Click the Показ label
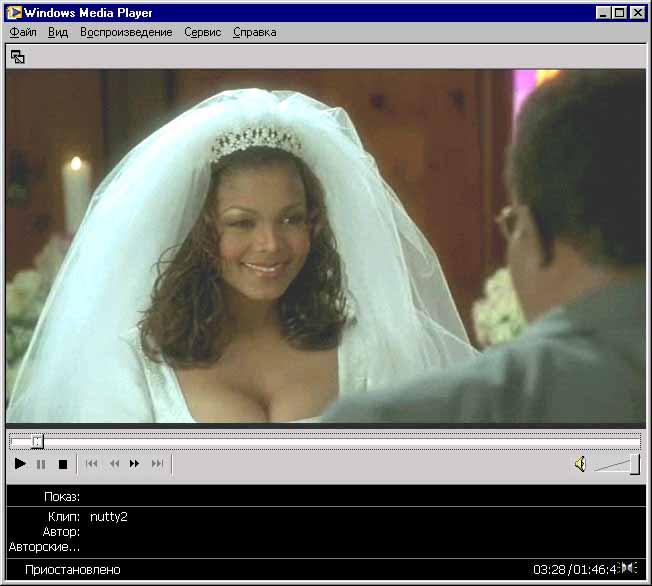The width and height of the screenshot is (652, 586). tap(62, 497)
